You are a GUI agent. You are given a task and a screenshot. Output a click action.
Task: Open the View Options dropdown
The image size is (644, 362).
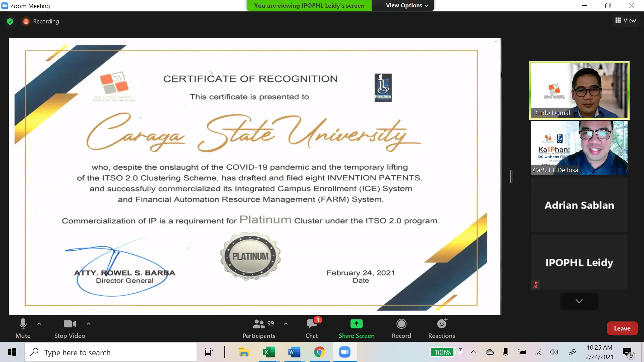click(407, 5)
